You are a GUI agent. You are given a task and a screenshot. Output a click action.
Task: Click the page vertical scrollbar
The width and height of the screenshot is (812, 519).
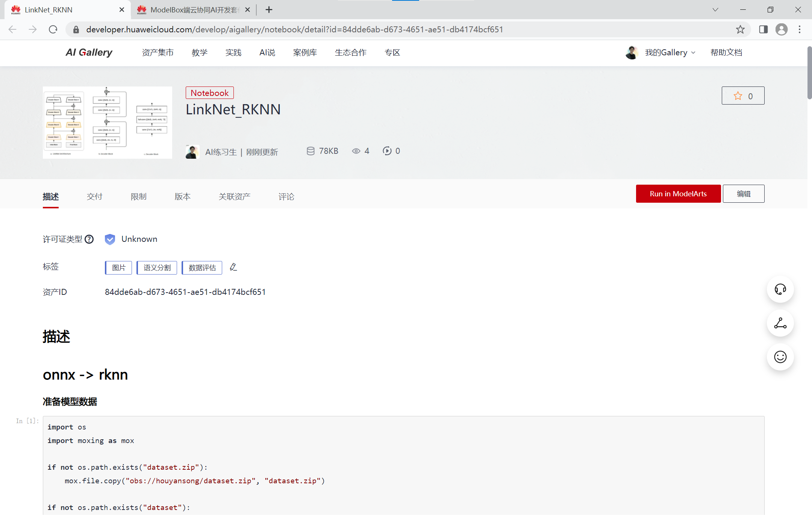(x=809, y=73)
